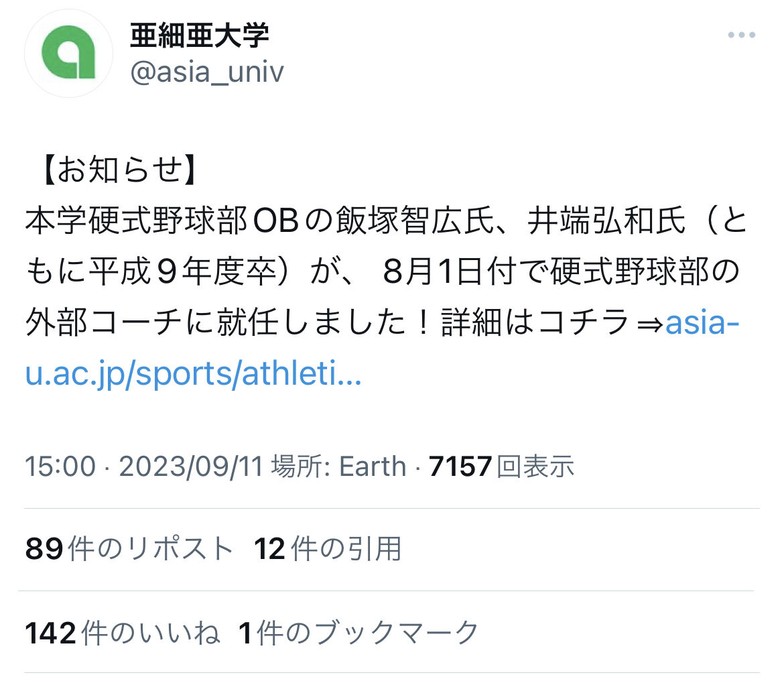Viewport: 784px width, 681px height.
Task: Click the 7157 回表示 view count
Action: coord(501,467)
